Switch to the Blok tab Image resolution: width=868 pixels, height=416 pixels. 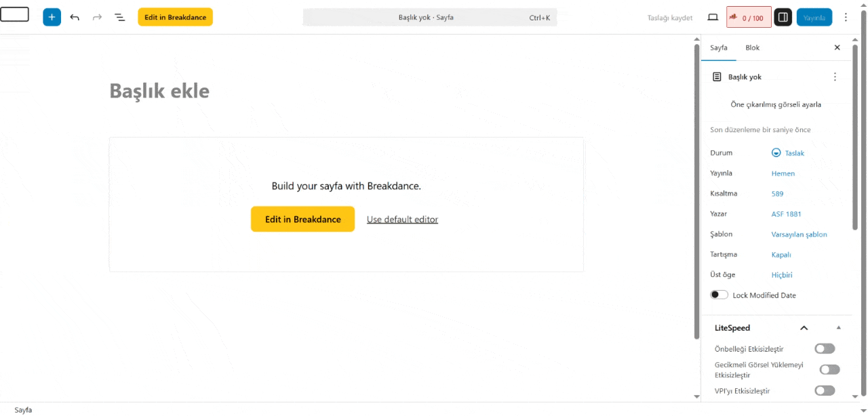[x=752, y=47]
